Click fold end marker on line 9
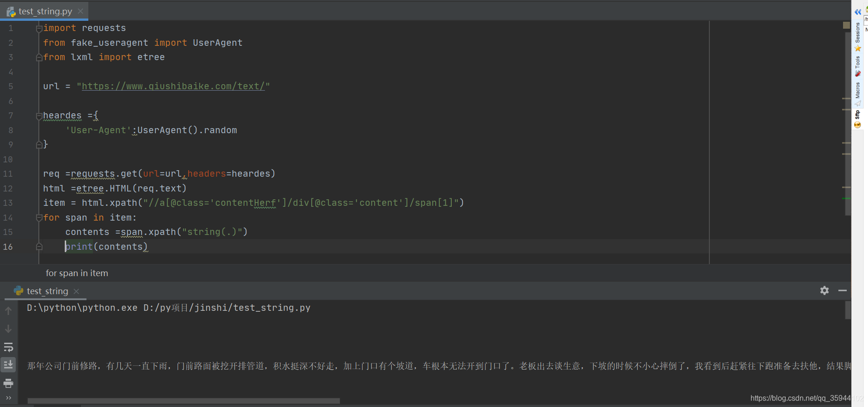Screen dimensions: 868x407 tap(39, 145)
